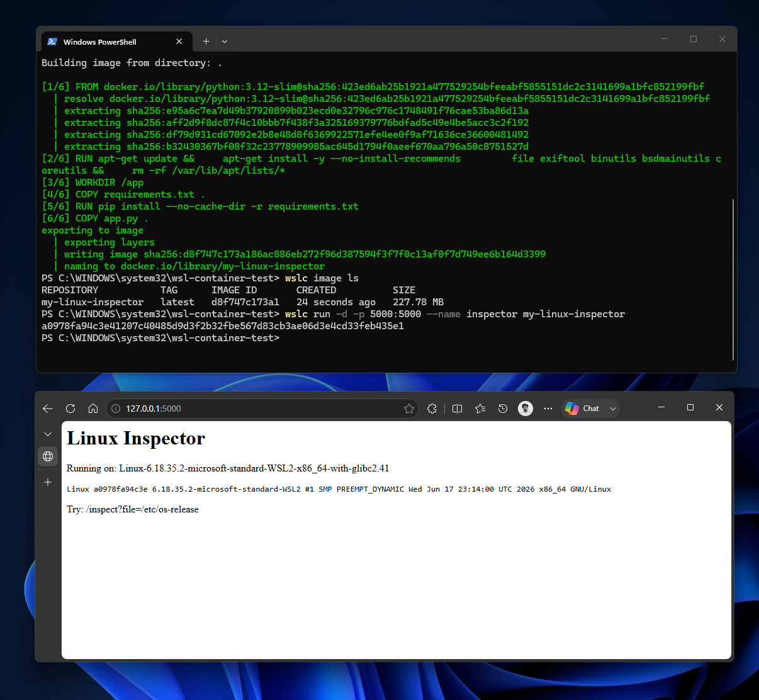The width and height of the screenshot is (759, 700).
Task: Click the 'my-linux-inspector' repository row
Action: (243, 302)
